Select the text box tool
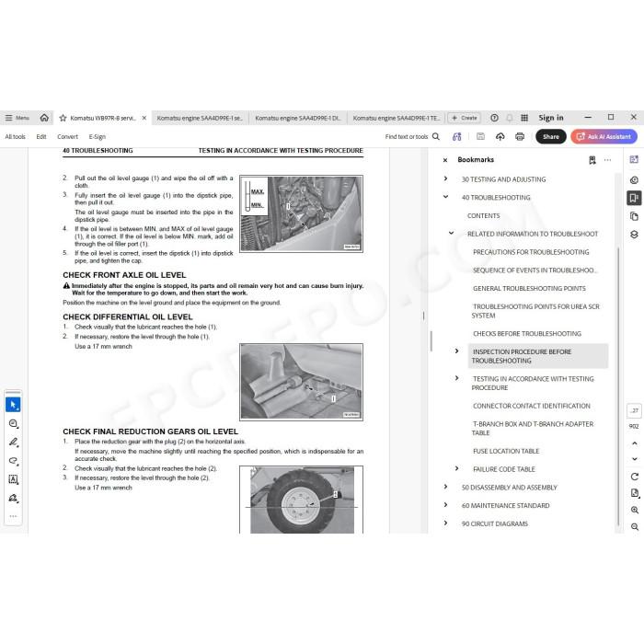The image size is (644, 644). click(x=13, y=479)
